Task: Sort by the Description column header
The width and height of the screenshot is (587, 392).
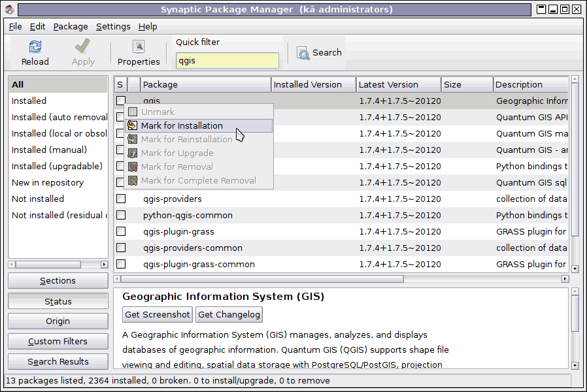Action: [531, 84]
